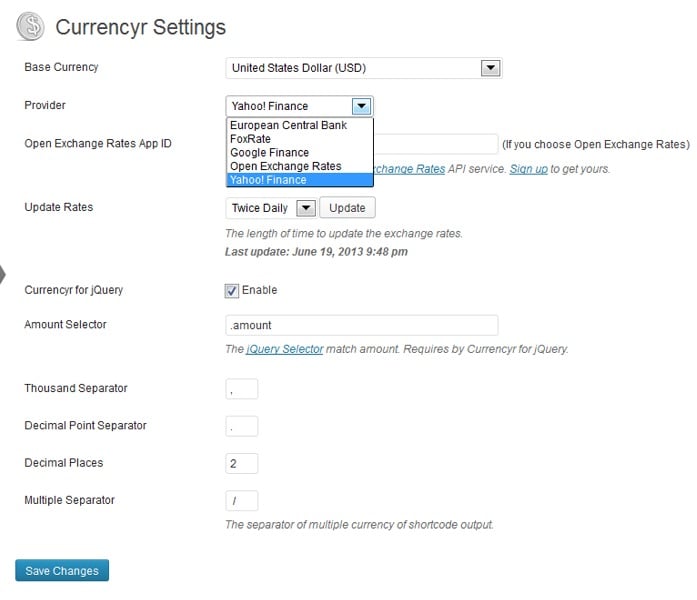Click the Decimal Point Separator field
The width and height of the screenshot is (697, 600).
[x=241, y=426]
